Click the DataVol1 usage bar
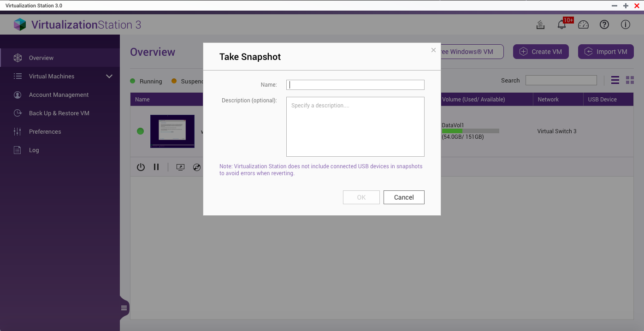644x331 pixels. 470,131
